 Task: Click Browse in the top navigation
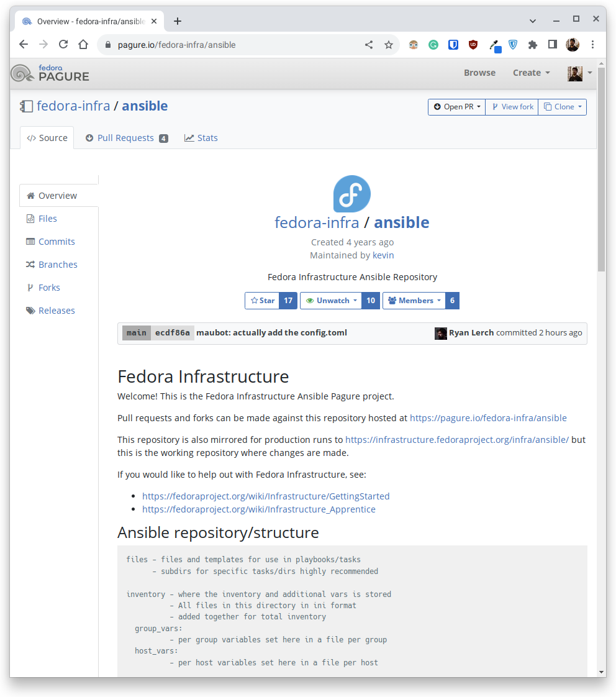(x=479, y=73)
